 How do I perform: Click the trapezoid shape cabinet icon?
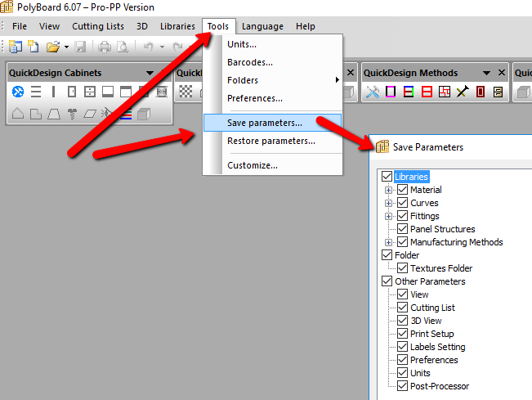(54, 114)
